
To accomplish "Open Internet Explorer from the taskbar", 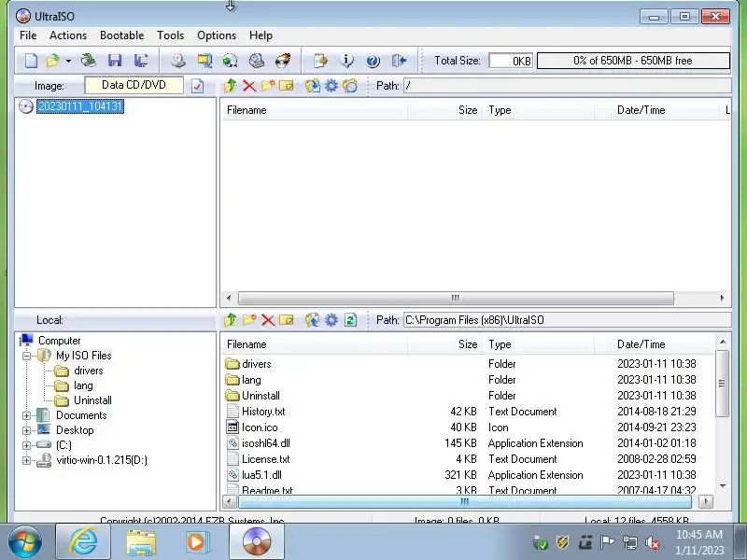I will click(x=83, y=542).
